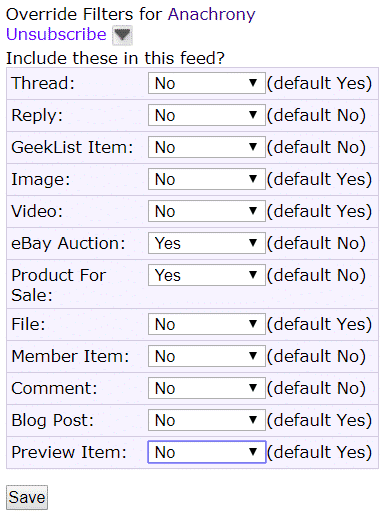Click the Save button
This screenshot has width=392, height=520.
click(x=27, y=497)
